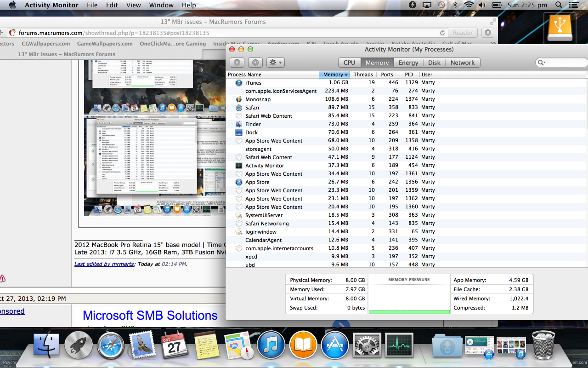Open Mail from the Dock
588x368 pixels.
(143, 345)
